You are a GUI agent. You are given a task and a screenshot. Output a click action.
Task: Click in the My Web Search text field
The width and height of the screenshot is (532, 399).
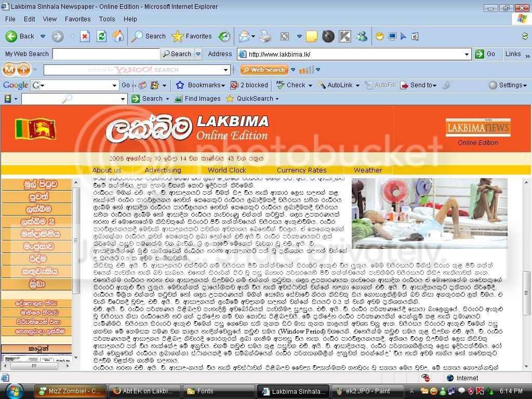pos(106,54)
